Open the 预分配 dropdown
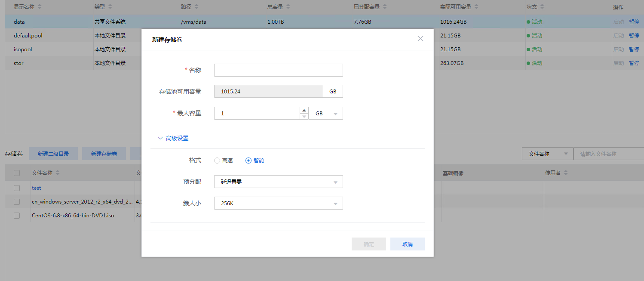644x281 pixels. (x=278, y=182)
